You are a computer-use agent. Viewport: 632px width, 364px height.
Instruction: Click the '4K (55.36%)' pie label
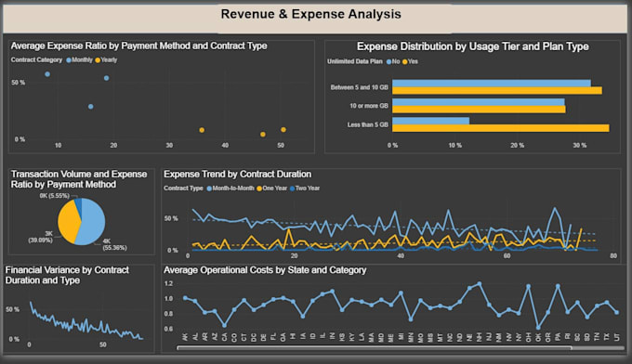[114, 244]
